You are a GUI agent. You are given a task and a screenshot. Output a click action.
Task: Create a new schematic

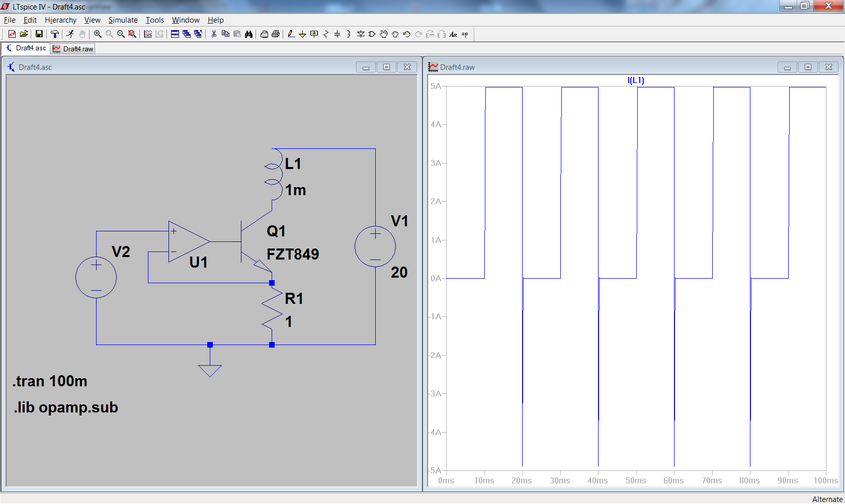pos(12,34)
